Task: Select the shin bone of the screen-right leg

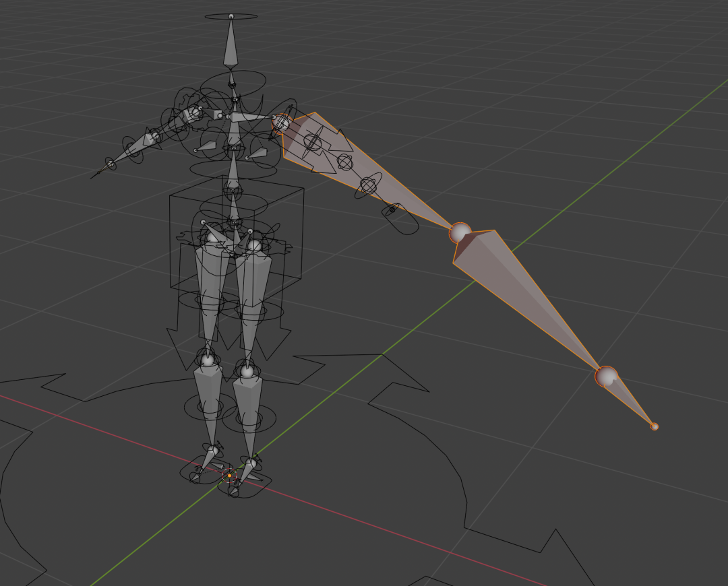Action: pos(248,418)
